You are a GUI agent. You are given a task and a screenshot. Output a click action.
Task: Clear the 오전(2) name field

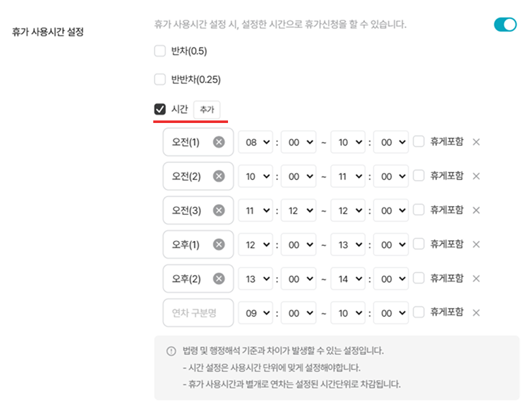coord(219,176)
